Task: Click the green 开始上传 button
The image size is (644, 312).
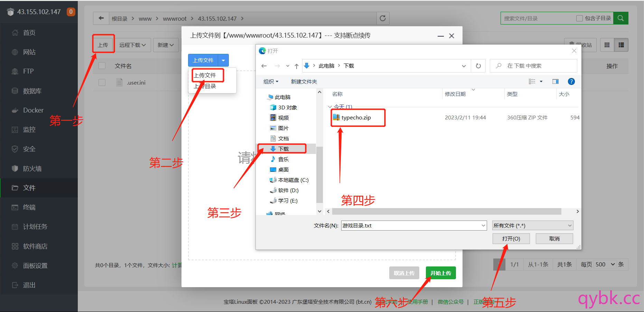Action: tap(441, 273)
